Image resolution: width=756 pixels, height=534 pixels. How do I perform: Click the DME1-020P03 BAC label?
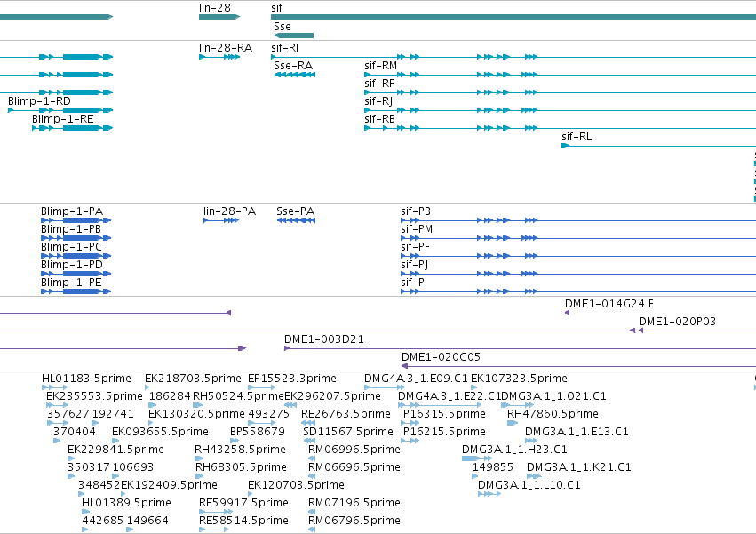[677, 322]
